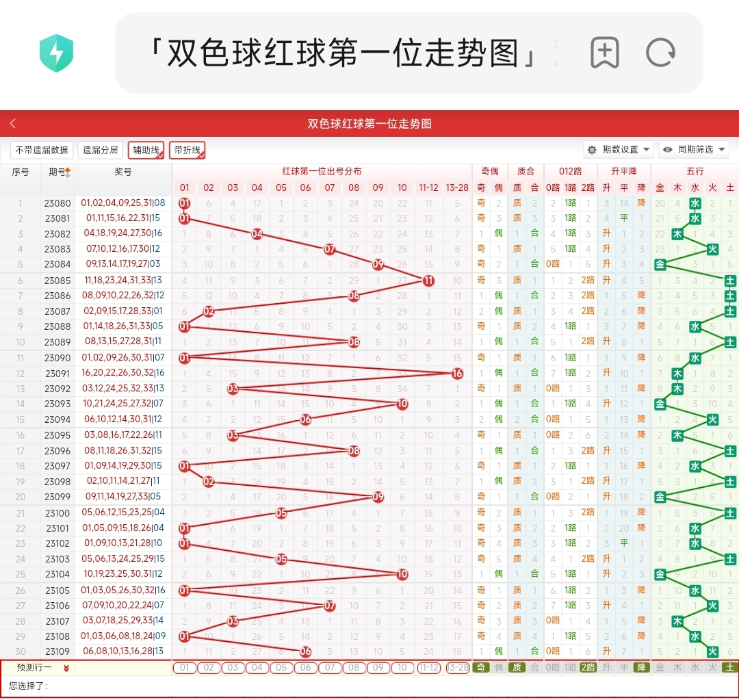Reload the page using the refresh icon

coord(661,52)
